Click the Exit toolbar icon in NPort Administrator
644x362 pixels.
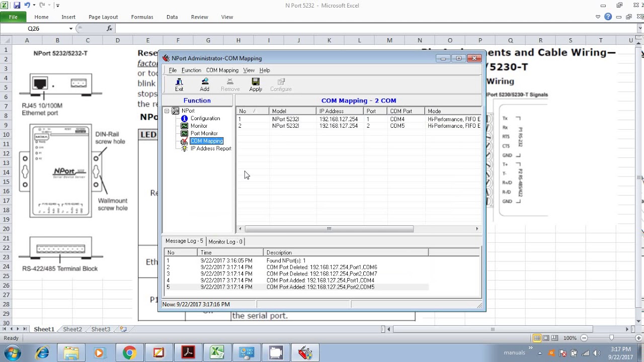[x=179, y=84]
